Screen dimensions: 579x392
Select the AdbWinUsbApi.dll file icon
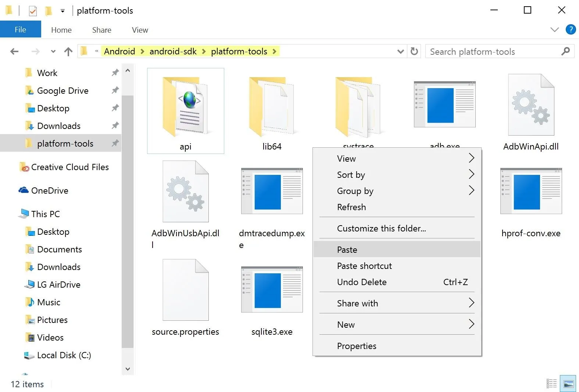tap(185, 191)
